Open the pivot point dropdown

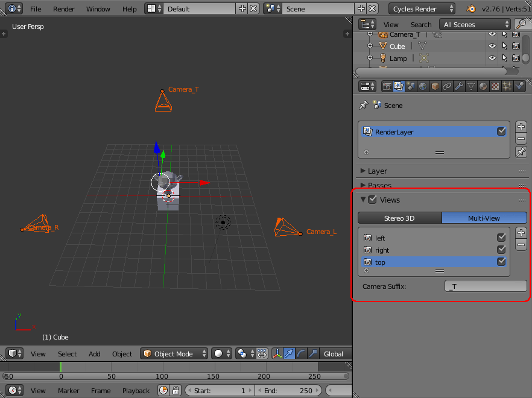point(245,353)
